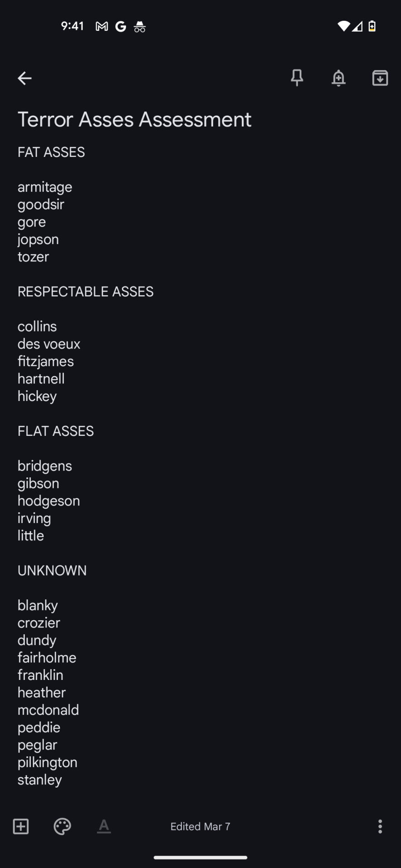Open the add attachment plus menu
Screen dimensions: 401x868
[x=21, y=826]
